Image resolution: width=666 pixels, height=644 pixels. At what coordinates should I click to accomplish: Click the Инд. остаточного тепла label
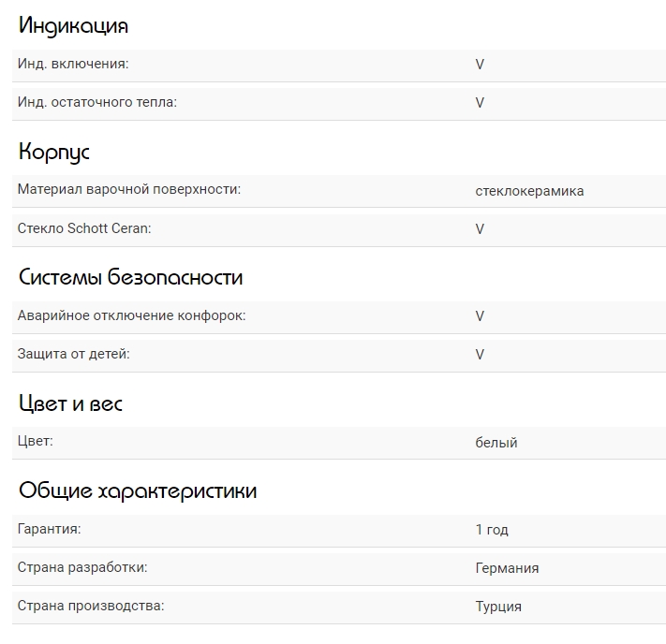pos(96,102)
